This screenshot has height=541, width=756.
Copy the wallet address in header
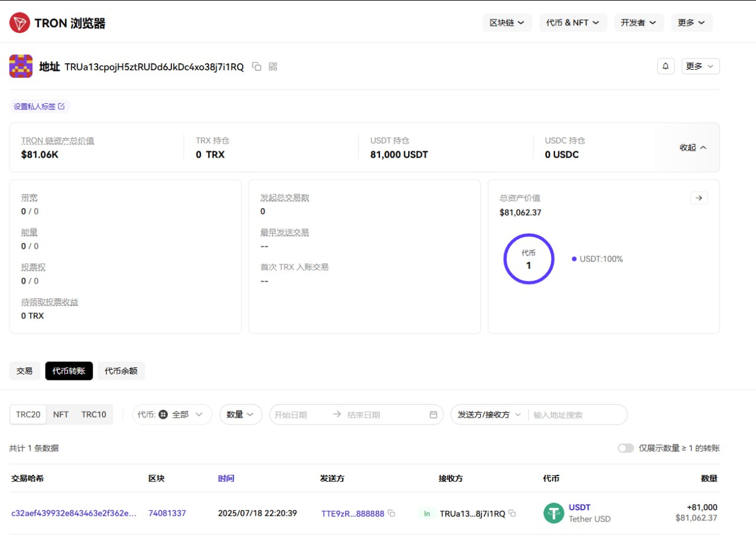(x=256, y=67)
